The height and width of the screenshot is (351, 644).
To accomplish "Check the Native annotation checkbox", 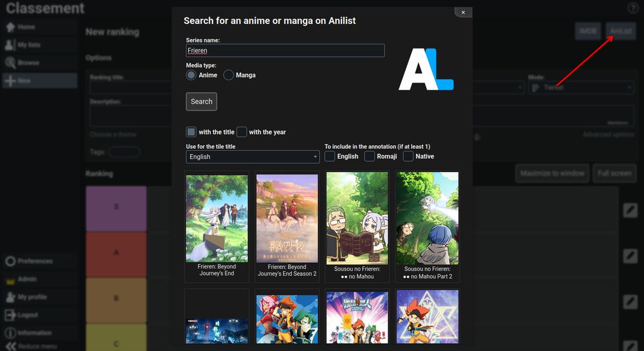I will [x=408, y=157].
